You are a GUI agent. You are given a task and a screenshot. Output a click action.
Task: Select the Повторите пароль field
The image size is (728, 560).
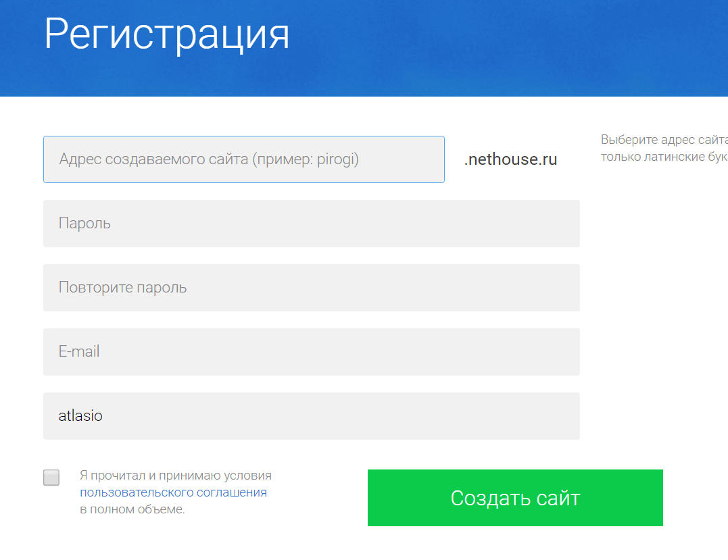[x=311, y=288]
